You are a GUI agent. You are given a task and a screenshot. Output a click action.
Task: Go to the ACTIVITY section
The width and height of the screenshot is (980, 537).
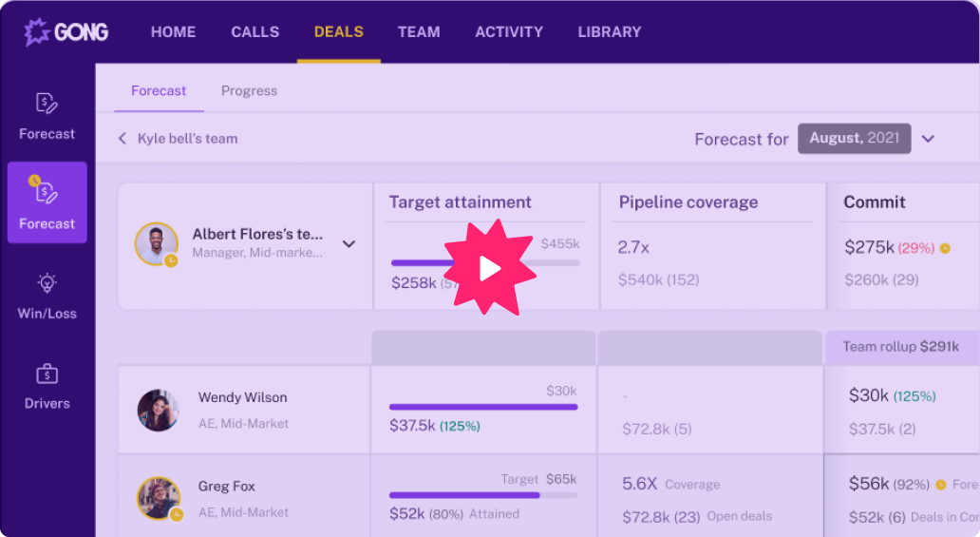(509, 32)
